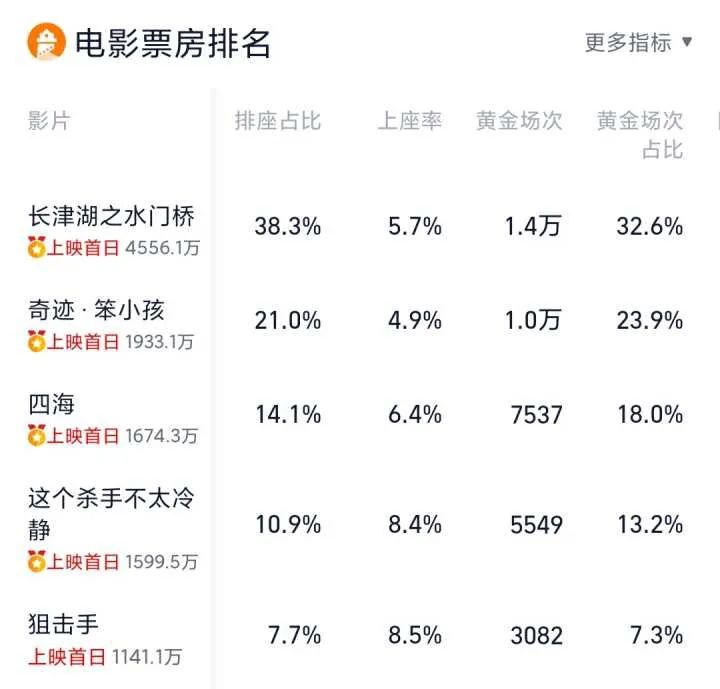Sort by 排座占比 column header
The height and width of the screenshot is (689, 720).
coord(278,121)
